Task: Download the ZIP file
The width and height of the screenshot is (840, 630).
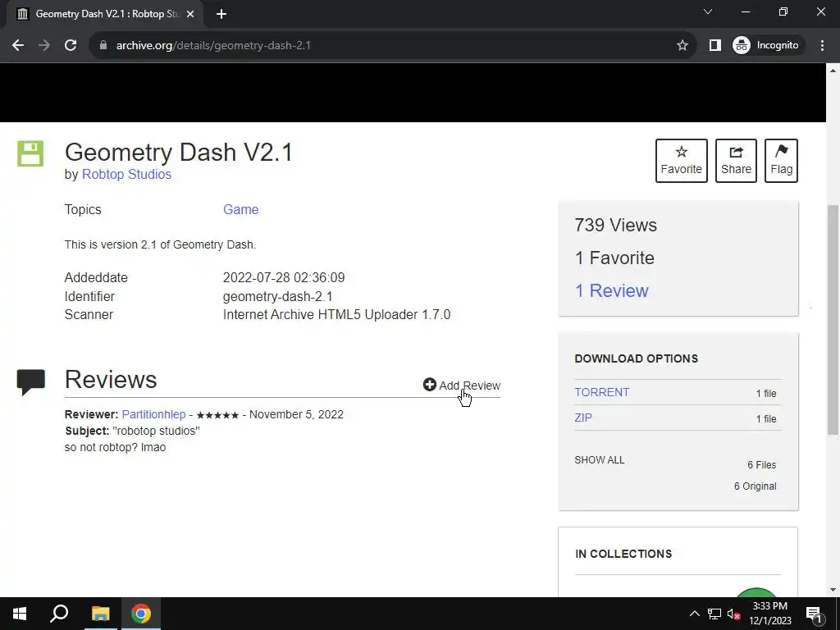Action: tap(583, 418)
